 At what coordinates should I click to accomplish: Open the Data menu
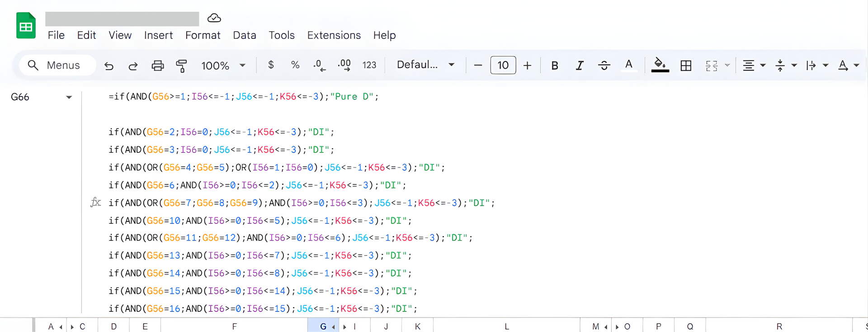[x=244, y=35]
